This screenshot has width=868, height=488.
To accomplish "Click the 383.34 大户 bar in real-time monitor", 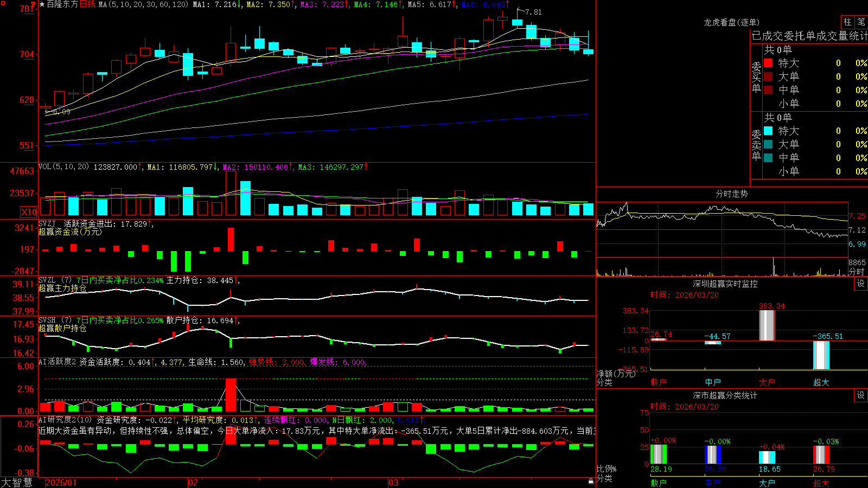I will coord(767,325).
